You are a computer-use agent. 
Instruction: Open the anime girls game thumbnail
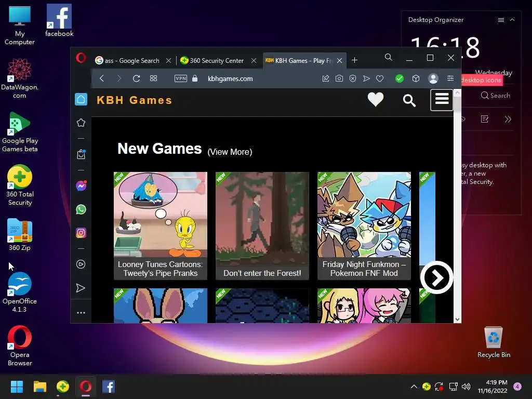364,305
